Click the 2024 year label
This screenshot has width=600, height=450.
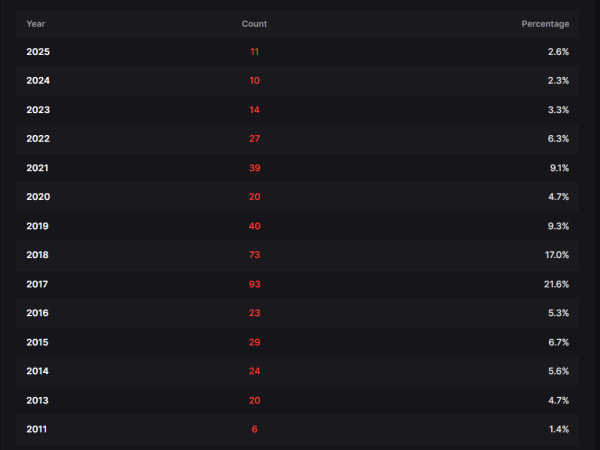[x=38, y=81]
